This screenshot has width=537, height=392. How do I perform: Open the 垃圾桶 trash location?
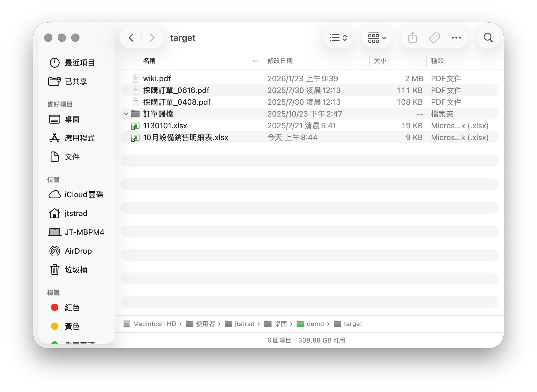tap(76, 270)
